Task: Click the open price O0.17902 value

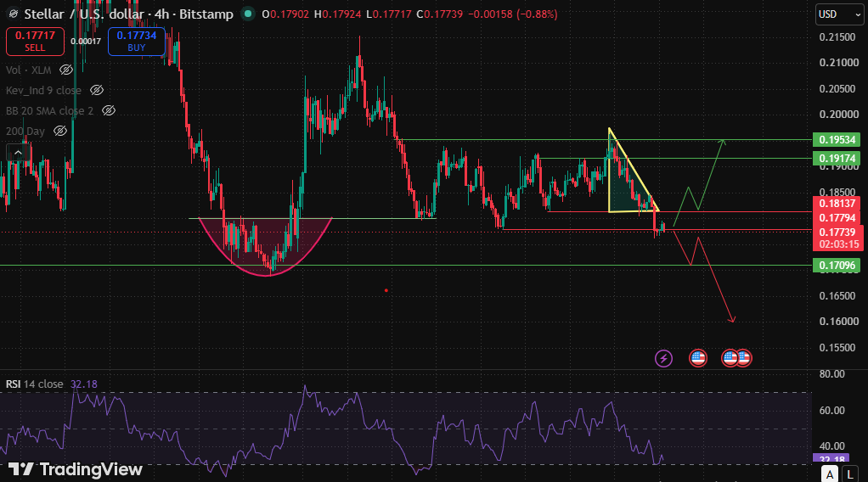Action: click(x=285, y=14)
